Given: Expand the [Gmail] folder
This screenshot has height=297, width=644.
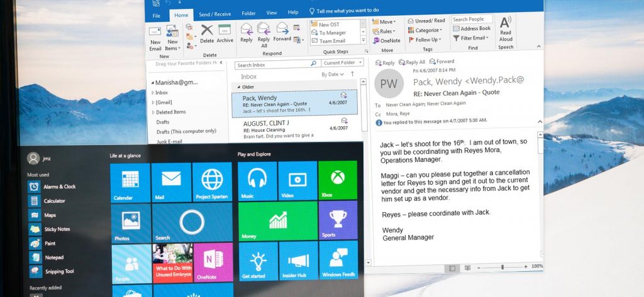Looking at the screenshot, I should tap(153, 102).
